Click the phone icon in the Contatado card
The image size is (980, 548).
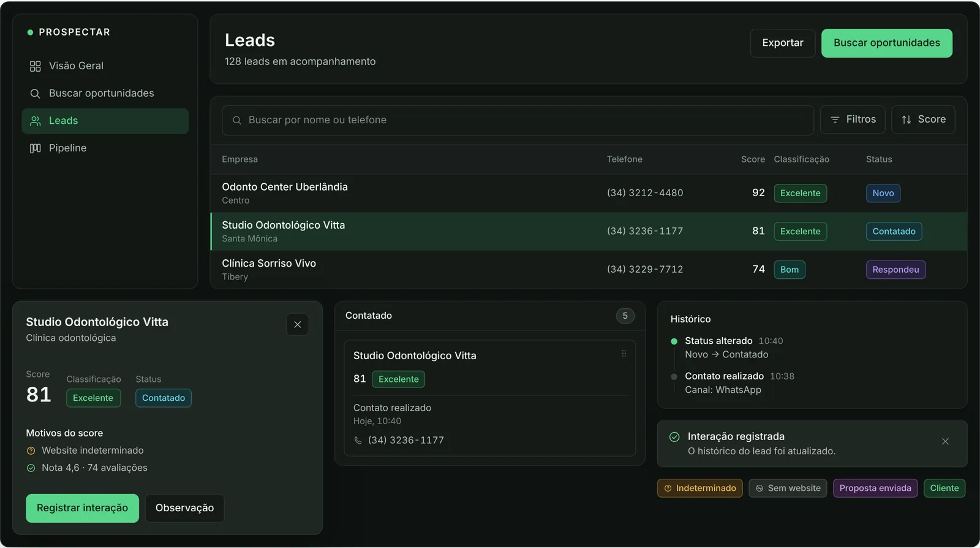(x=358, y=440)
